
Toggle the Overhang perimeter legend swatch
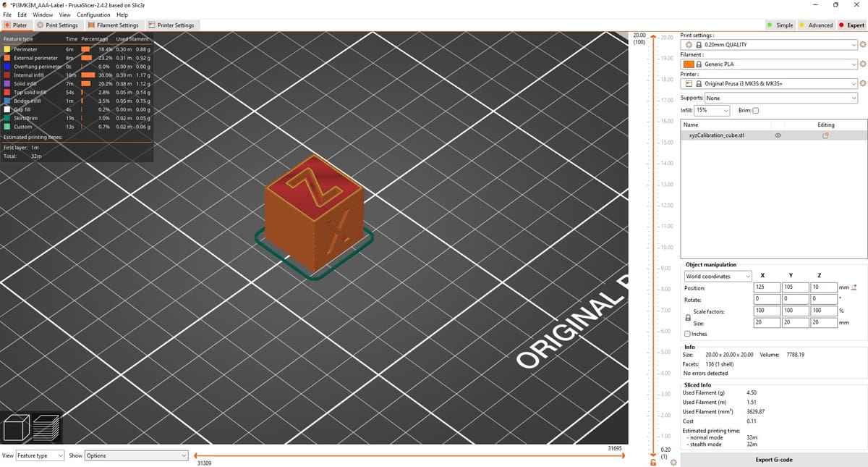[x=7, y=67]
